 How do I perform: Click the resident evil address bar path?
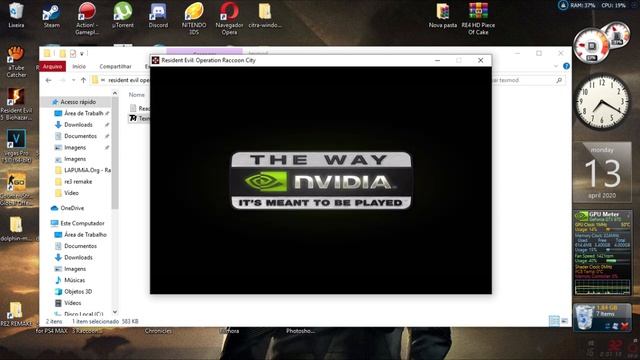tap(129, 80)
